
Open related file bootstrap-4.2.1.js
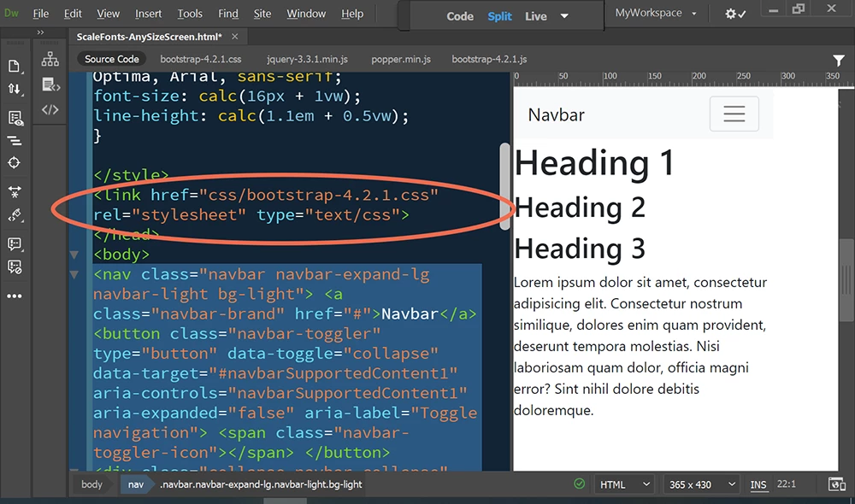pos(489,59)
